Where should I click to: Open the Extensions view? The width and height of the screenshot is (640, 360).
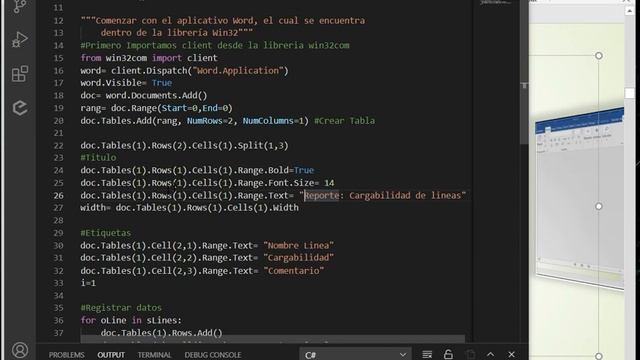(x=20, y=74)
